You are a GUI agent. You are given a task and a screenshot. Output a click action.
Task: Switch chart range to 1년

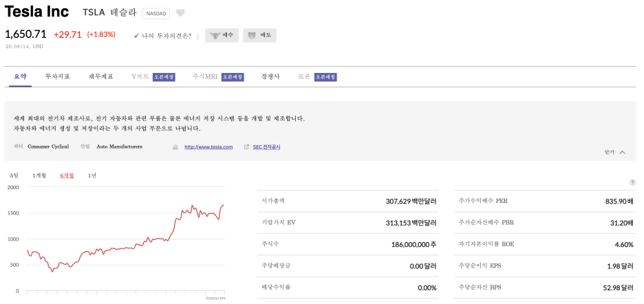(x=92, y=176)
